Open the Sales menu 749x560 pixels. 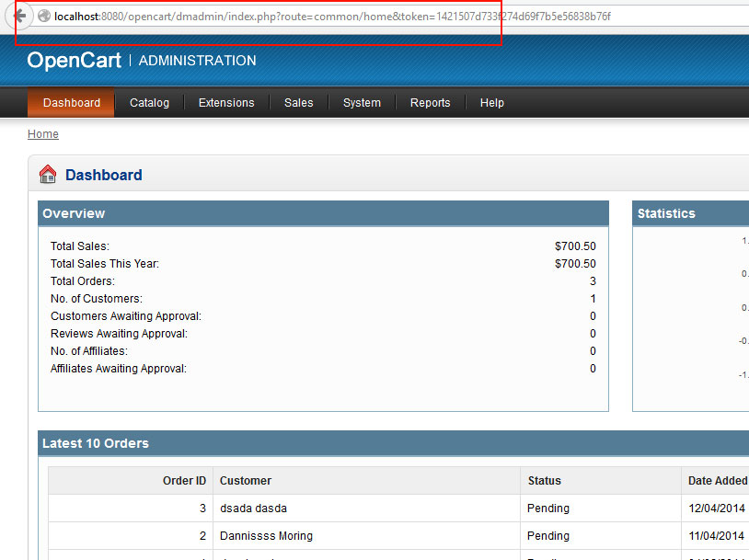point(298,103)
